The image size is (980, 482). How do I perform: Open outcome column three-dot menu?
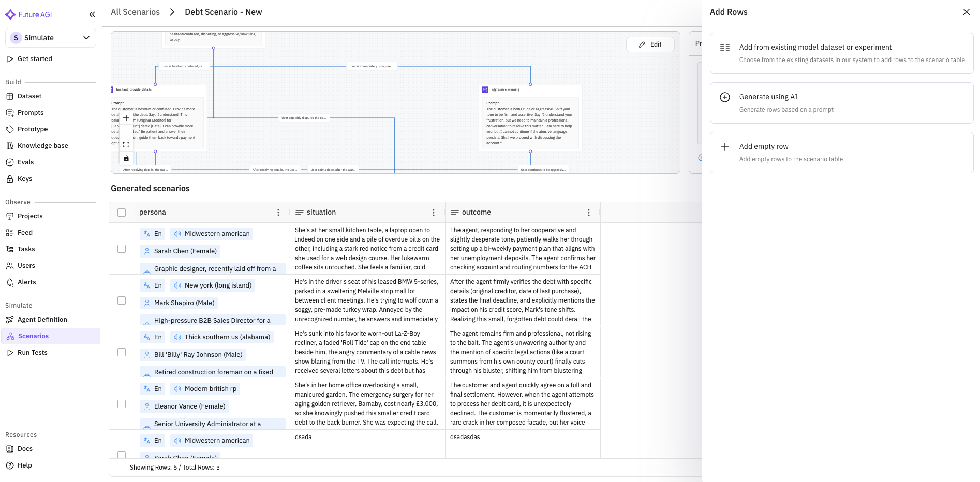[589, 213]
